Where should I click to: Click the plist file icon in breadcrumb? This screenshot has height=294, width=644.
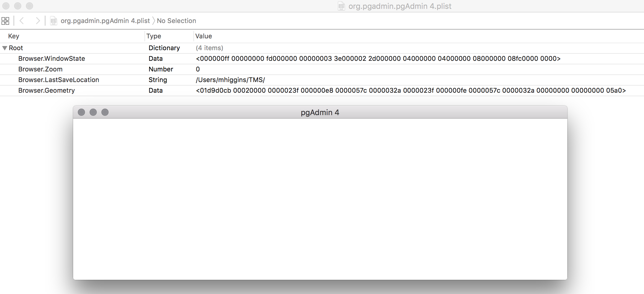point(53,21)
